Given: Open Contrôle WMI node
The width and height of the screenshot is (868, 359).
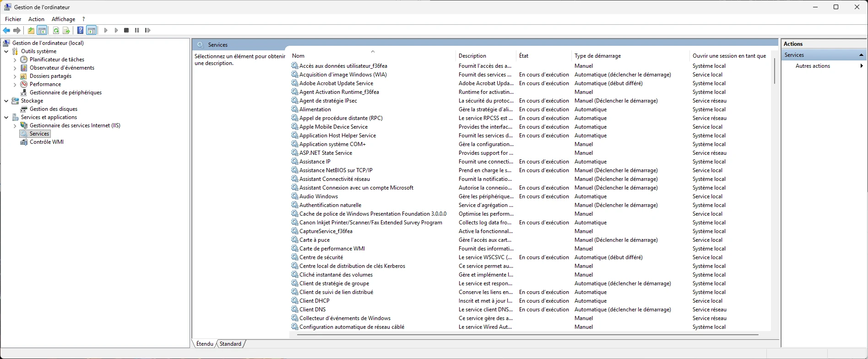Looking at the screenshot, I should [x=47, y=142].
